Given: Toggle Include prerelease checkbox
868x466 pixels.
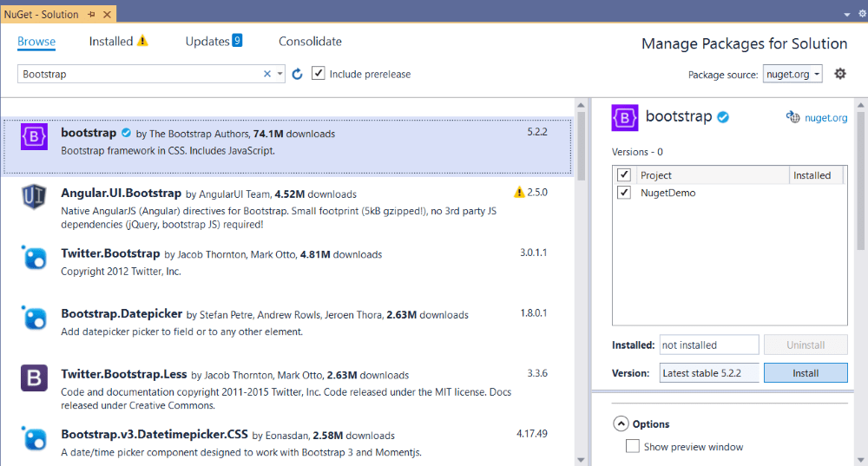Looking at the screenshot, I should (318, 73).
